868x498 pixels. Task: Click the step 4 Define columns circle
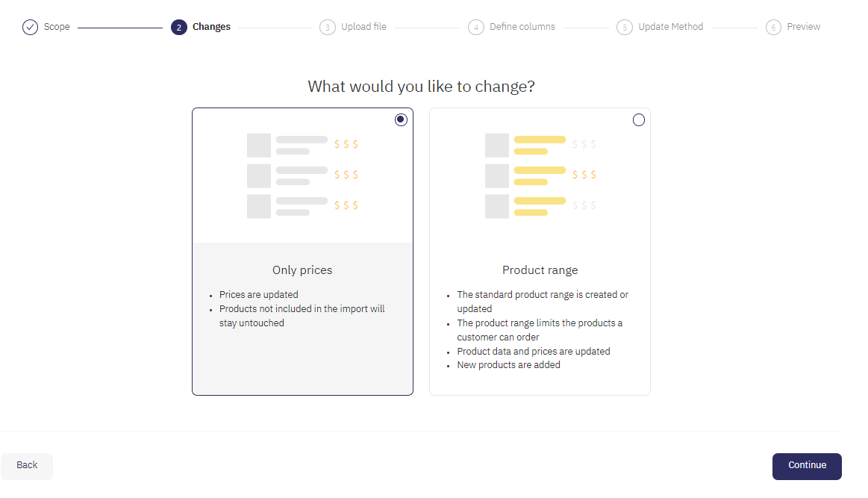(x=475, y=28)
